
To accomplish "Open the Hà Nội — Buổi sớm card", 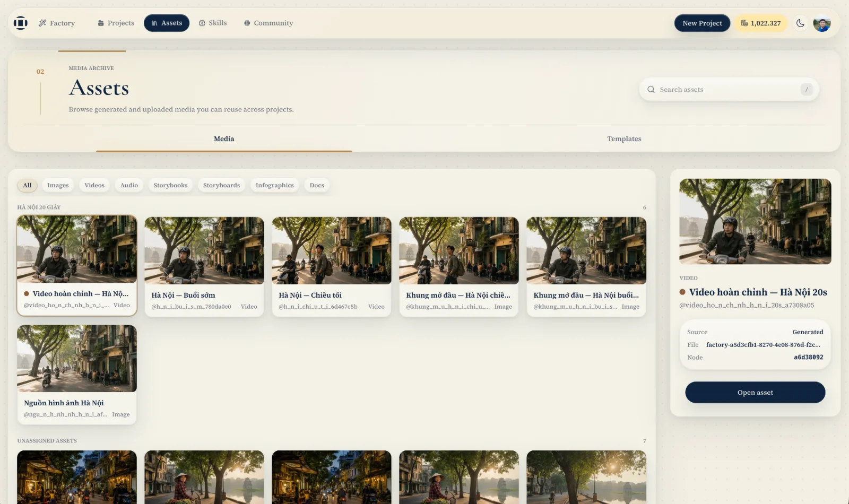I will click(204, 266).
